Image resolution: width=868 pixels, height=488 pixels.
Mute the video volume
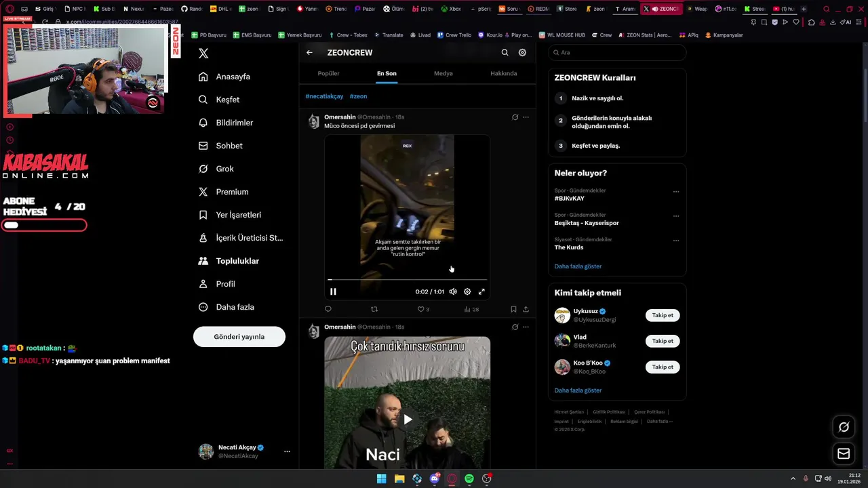(x=453, y=291)
